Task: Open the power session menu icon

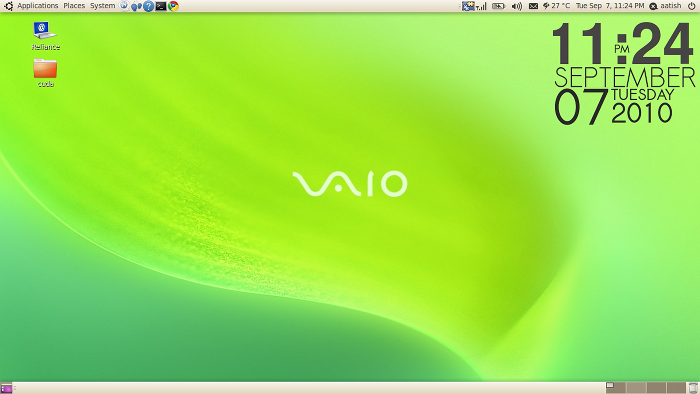Action: click(692, 6)
